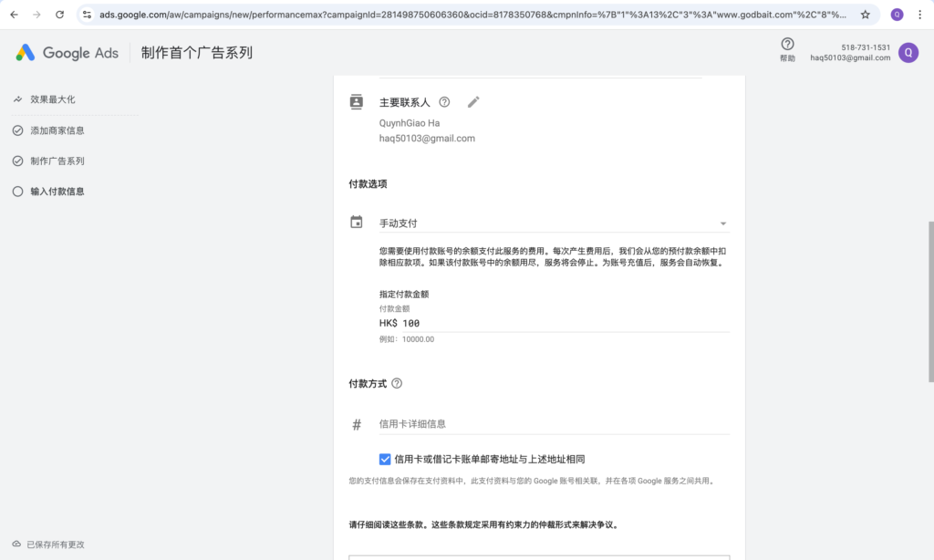Click help icon beside 付款方式

coord(397,383)
